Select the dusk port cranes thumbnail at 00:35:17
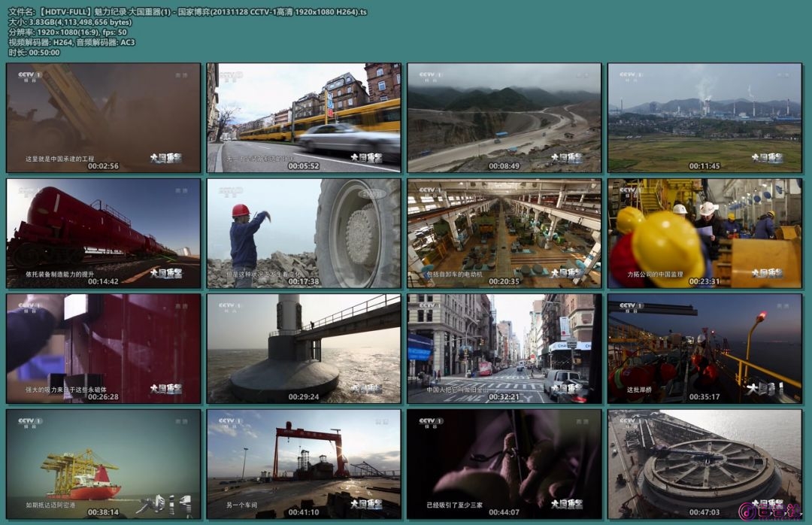The width and height of the screenshot is (812, 525). coord(704,349)
